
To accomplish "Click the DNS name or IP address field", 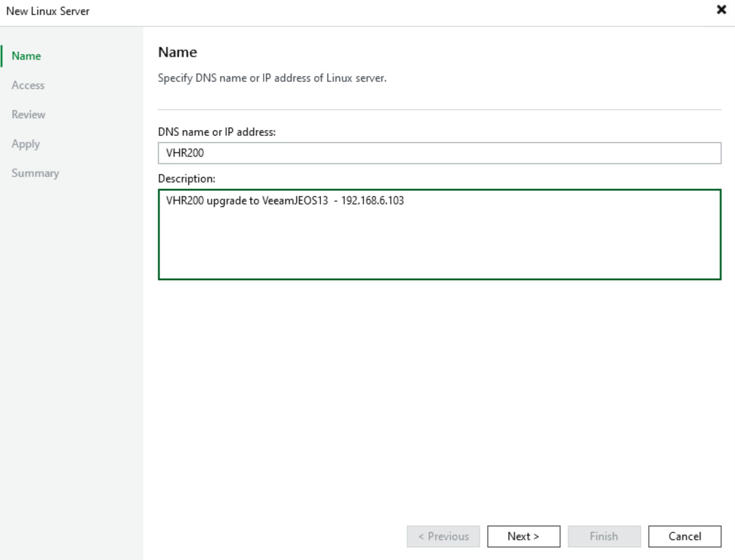I will pyautogui.click(x=439, y=154).
